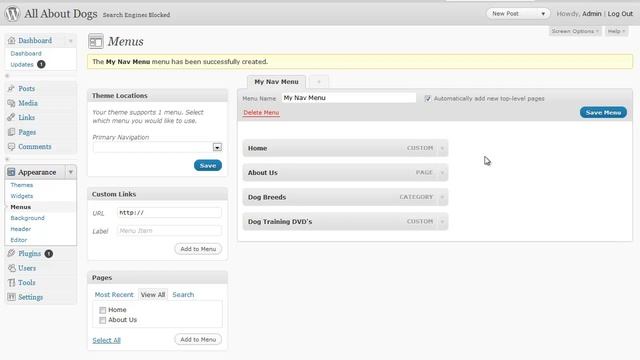Open the New Post dropdown arrow
The image size is (640, 360).
(543, 14)
